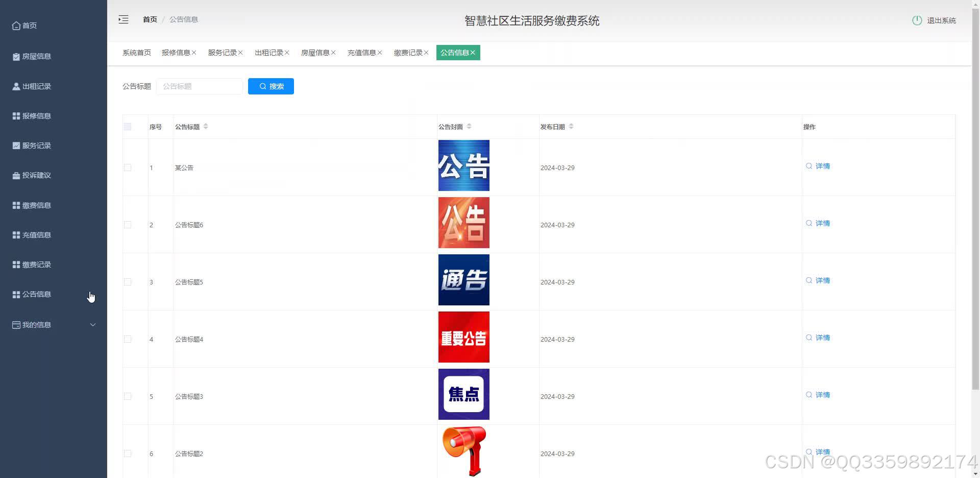980x478 pixels.
Task: Switch to the 系统首页 tab
Action: pos(137,53)
